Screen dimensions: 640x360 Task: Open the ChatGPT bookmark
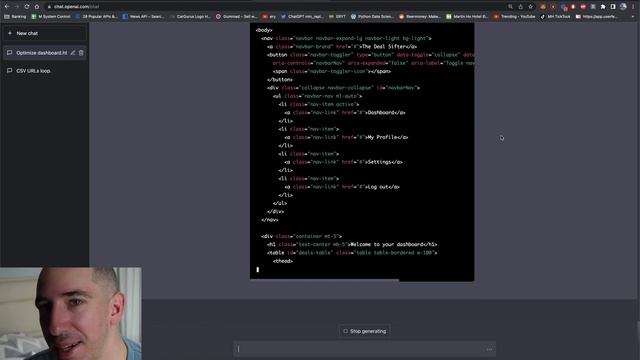click(x=302, y=17)
